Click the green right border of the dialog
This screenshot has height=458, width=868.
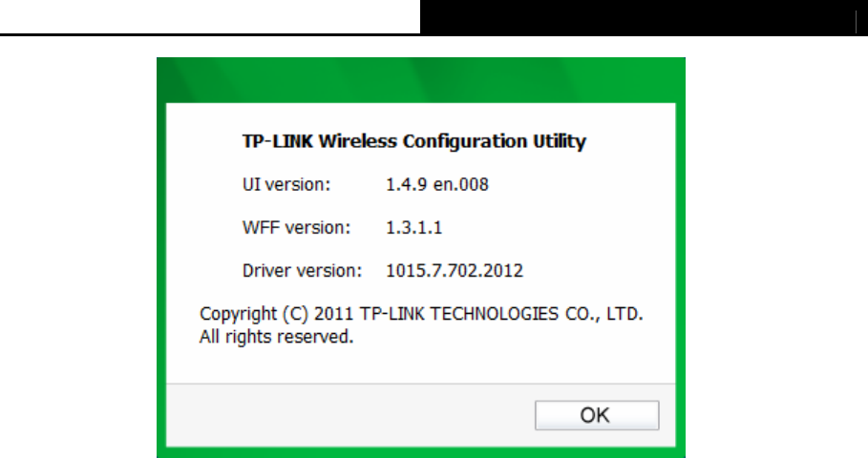[x=680, y=277]
